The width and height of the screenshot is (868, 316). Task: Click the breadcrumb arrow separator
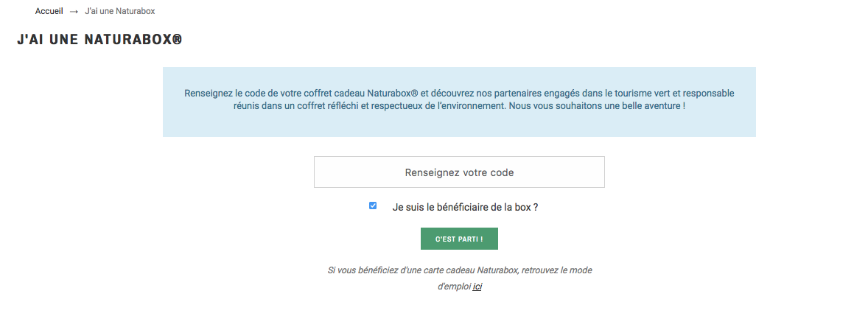[74, 11]
